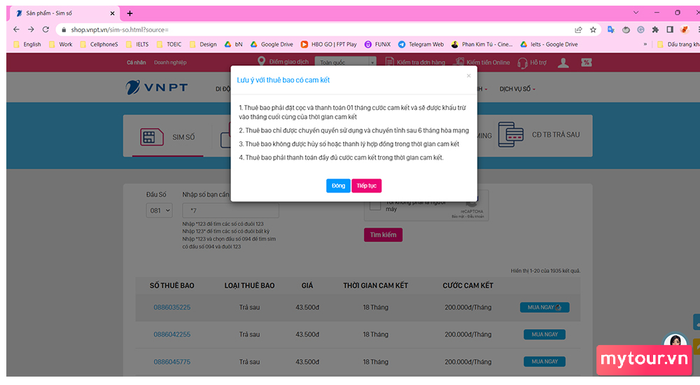Switch to Doanh nghiệp section
The image size is (700, 385).
pyautogui.click(x=170, y=63)
